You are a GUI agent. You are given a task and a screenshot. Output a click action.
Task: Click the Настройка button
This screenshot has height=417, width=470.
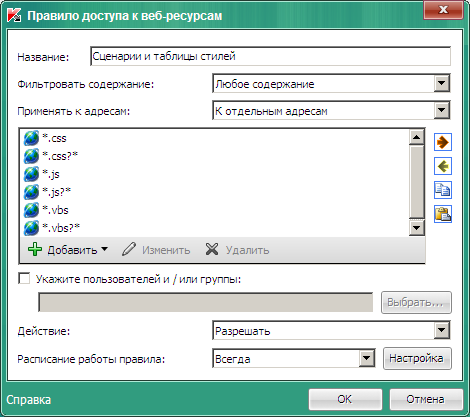pyautogui.click(x=417, y=358)
